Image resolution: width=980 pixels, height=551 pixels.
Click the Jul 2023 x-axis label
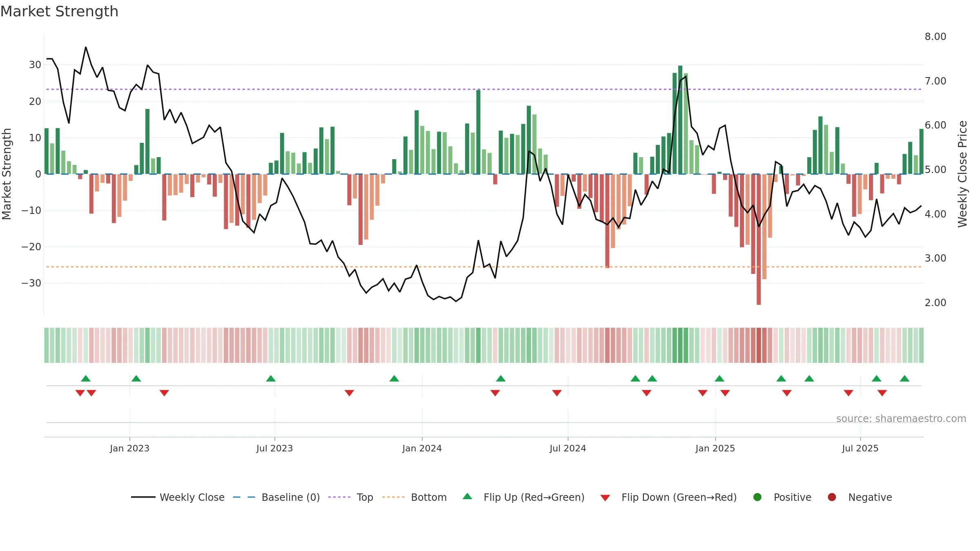pyautogui.click(x=275, y=448)
